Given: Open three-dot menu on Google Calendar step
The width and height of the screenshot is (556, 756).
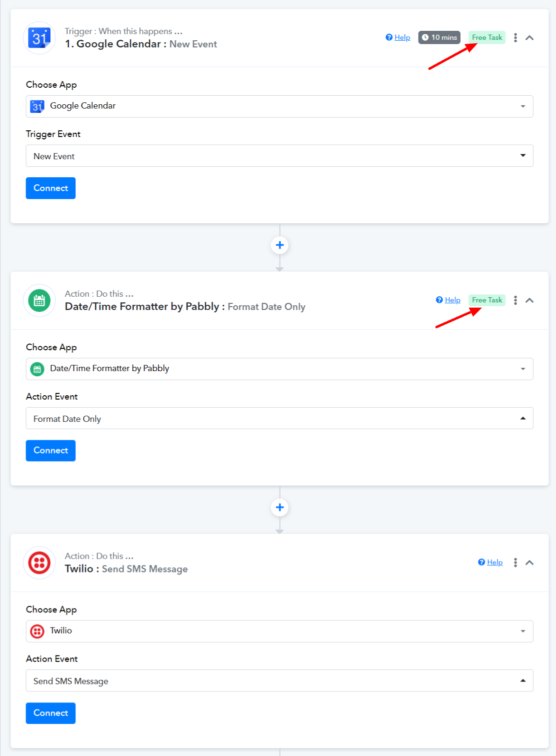Looking at the screenshot, I should coord(515,37).
